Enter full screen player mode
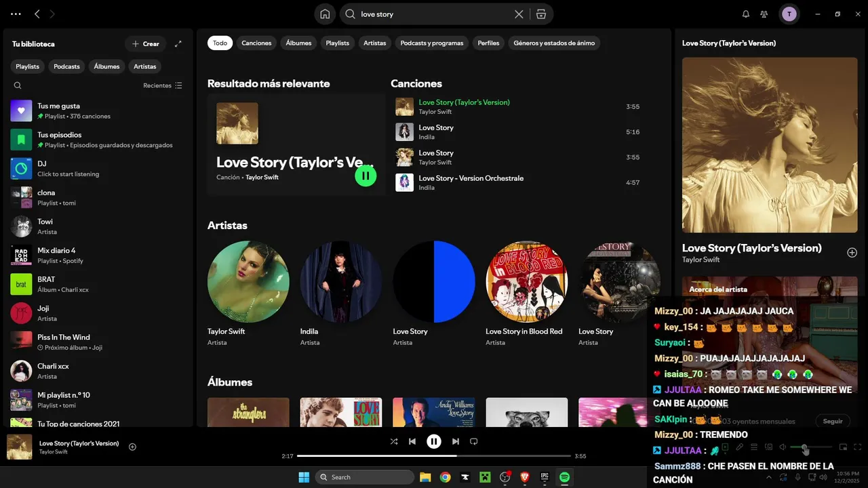Screen dimensions: 868x488 click(858, 447)
